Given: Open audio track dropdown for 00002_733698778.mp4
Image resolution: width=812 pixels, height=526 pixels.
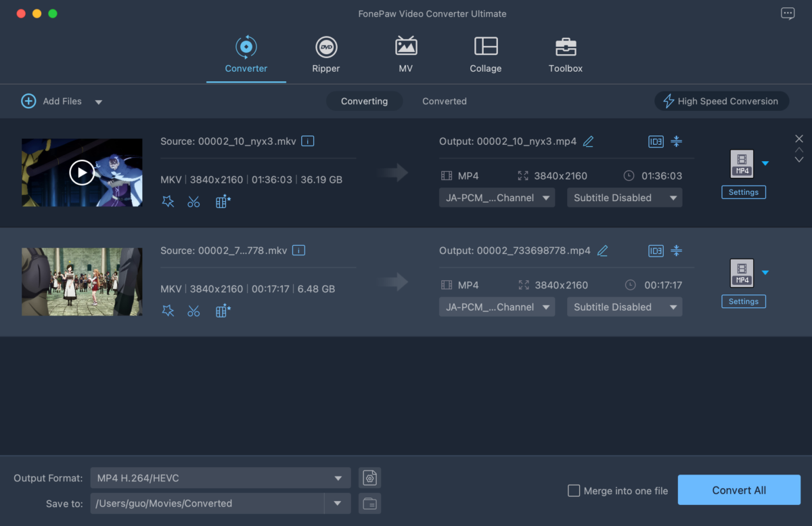Looking at the screenshot, I should tap(497, 307).
